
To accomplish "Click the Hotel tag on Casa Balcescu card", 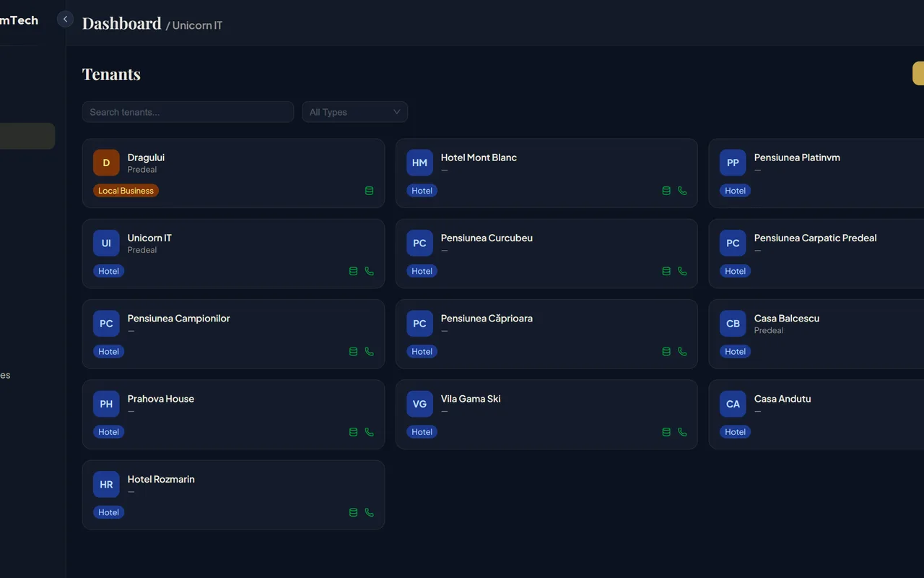I will 735,351.
